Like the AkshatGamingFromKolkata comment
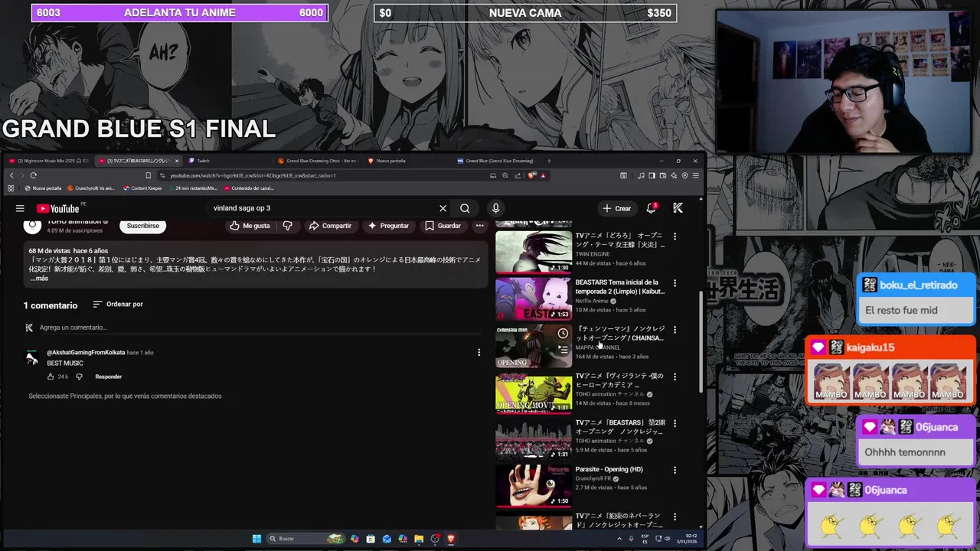Image resolution: width=980 pixels, height=551 pixels. coord(51,377)
